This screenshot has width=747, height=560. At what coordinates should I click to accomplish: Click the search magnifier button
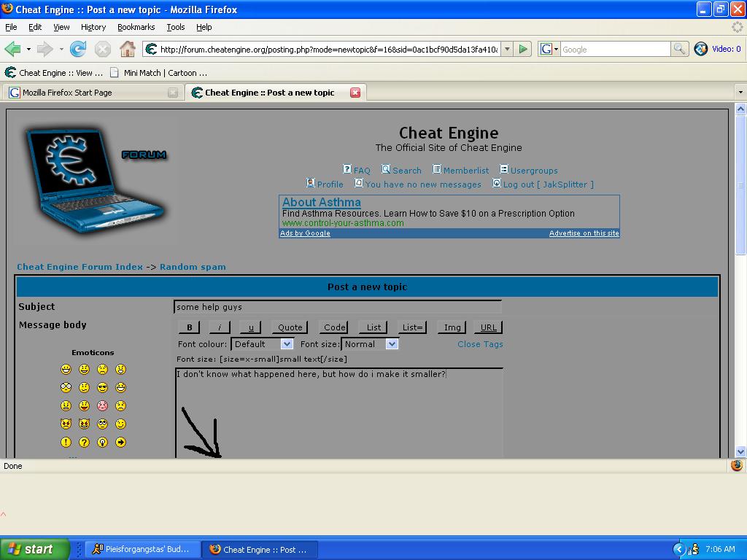679,49
